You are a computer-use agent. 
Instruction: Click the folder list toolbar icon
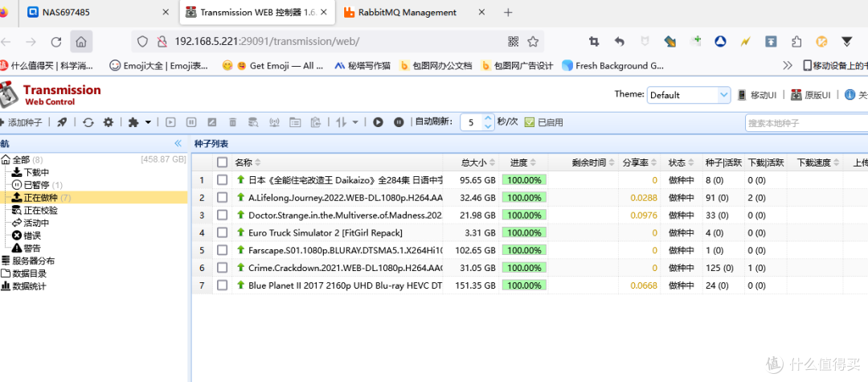(x=295, y=122)
